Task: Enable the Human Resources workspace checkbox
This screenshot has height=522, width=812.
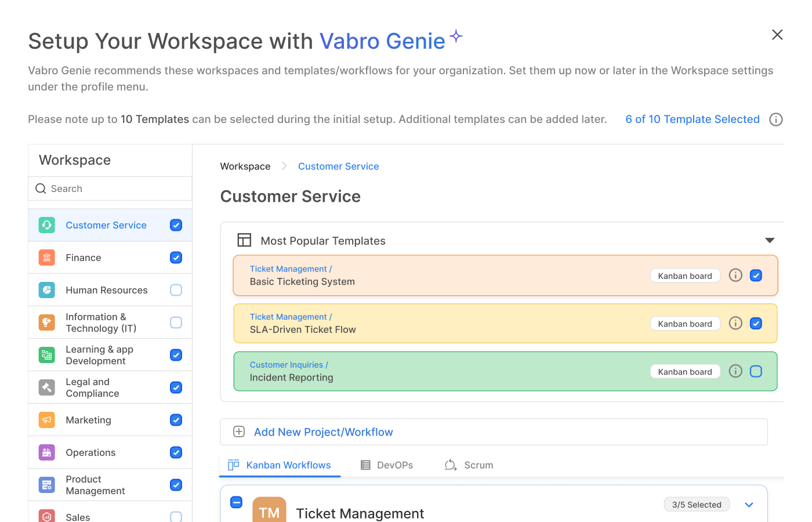Action: [x=176, y=290]
